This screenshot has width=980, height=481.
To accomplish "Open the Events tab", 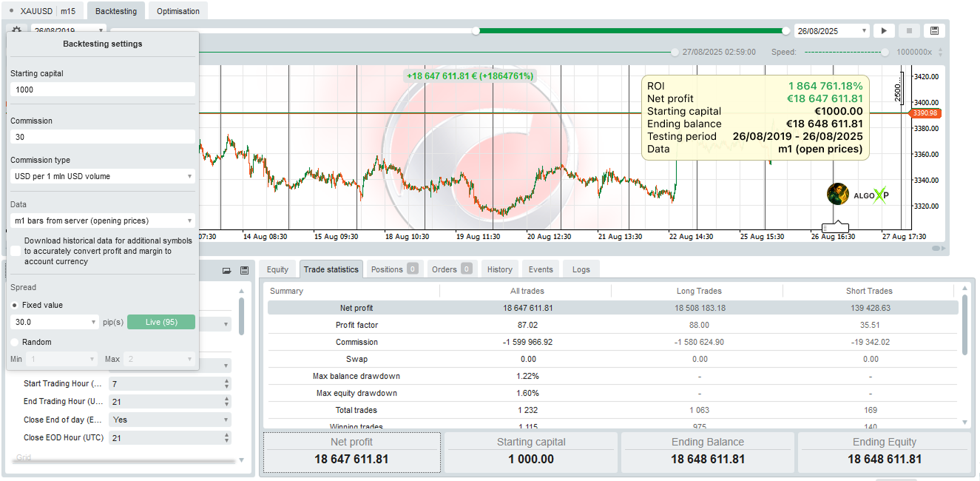I will point(541,269).
